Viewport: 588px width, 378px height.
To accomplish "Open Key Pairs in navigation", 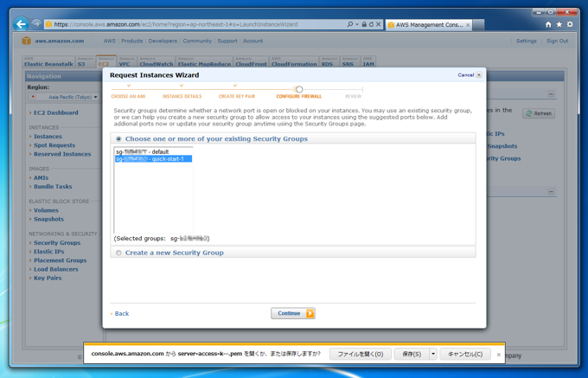I will 48,278.
